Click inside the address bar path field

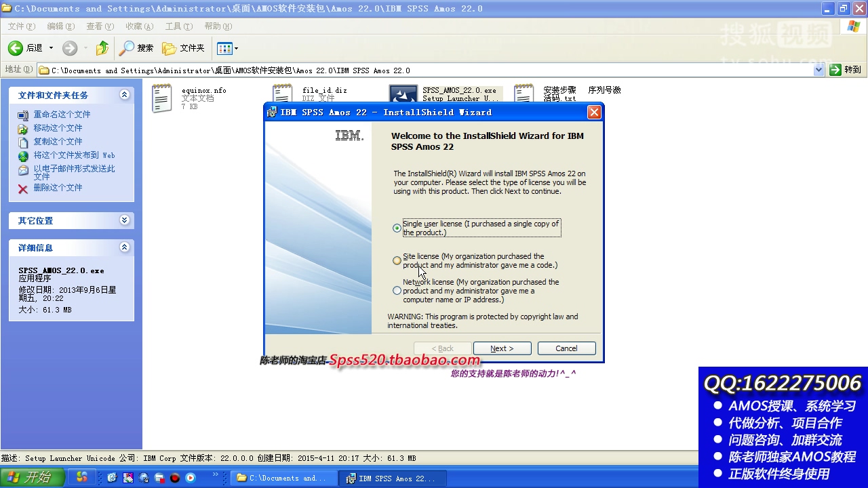(425, 70)
